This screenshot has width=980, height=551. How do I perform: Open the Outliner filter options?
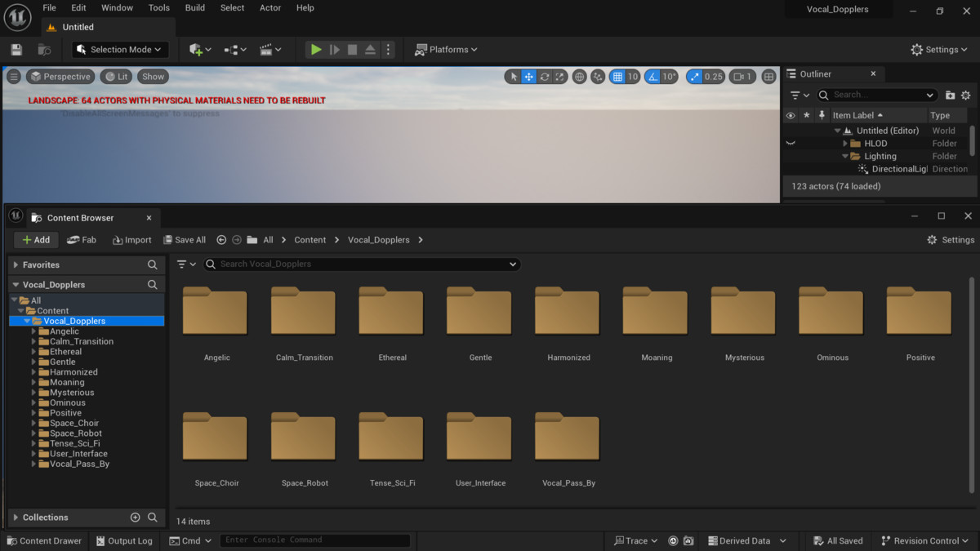tap(800, 95)
